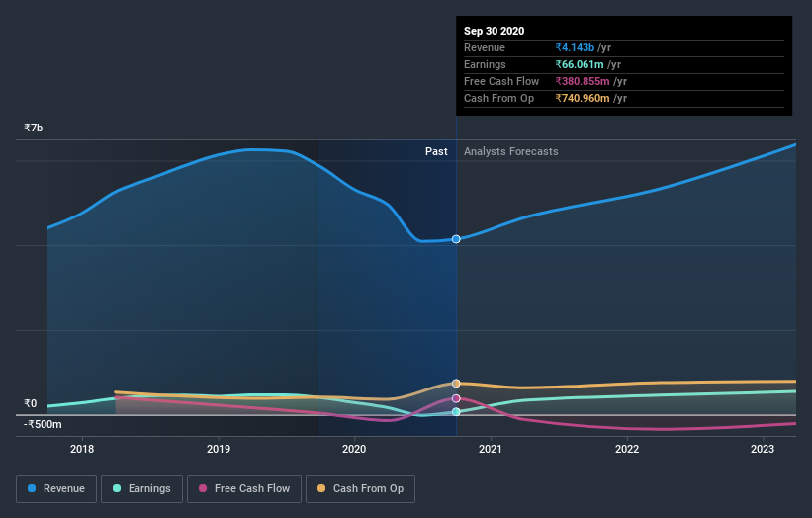This screenshot has width=812, height=518.
Task: Click the 2019 x-axis label
Action: [x=219, y=449]
